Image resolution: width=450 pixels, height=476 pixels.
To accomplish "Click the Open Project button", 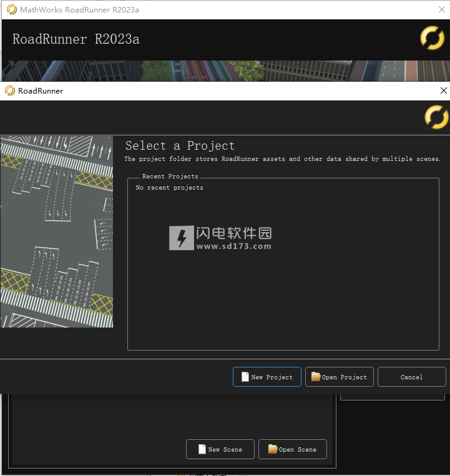I will (339, 377).
